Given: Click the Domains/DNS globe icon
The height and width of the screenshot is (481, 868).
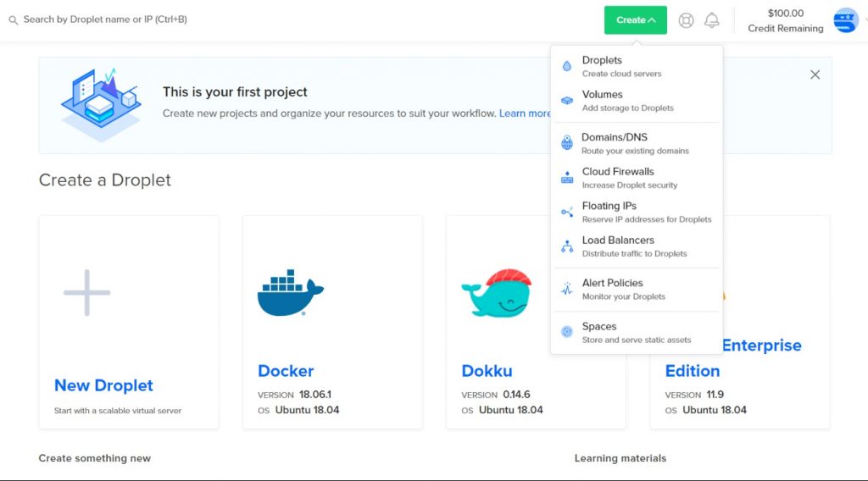Looking at the screenshot, I should click(x=567, y=142).
